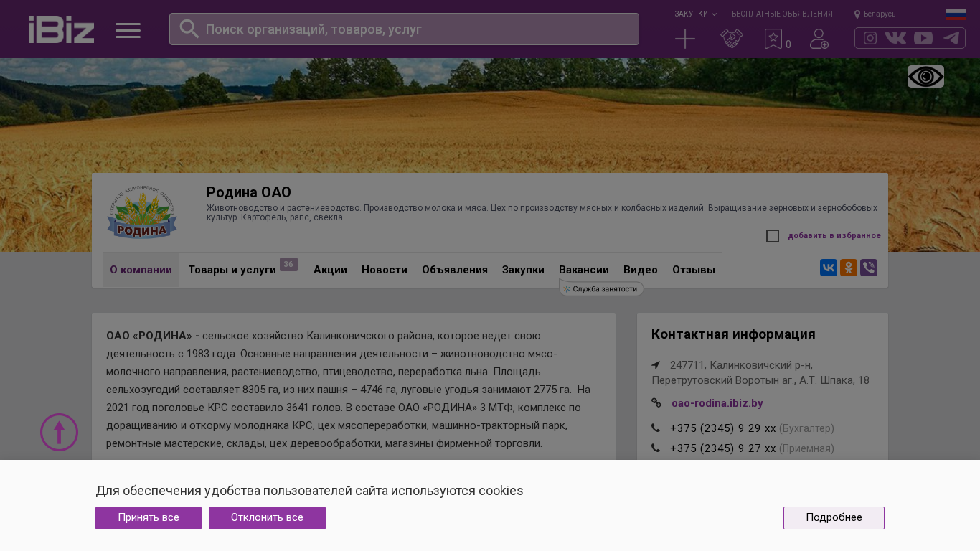Image resolution: width=980 pixels, height=551 pixels.
Task: Open favorites bookmark star icon
Action: pos(773,39)
